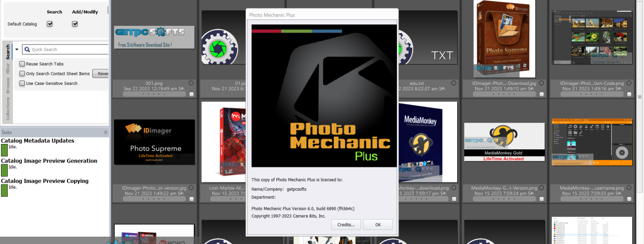
Task: Click the filename label 001.png
Action: [x=154, y=83]
